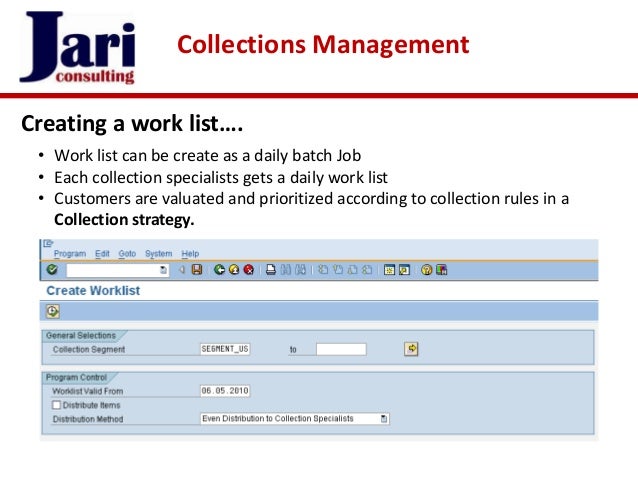Open the System menu
This screenshot has height=479, width=638.
pyautogui.click(x=159, y=254)
